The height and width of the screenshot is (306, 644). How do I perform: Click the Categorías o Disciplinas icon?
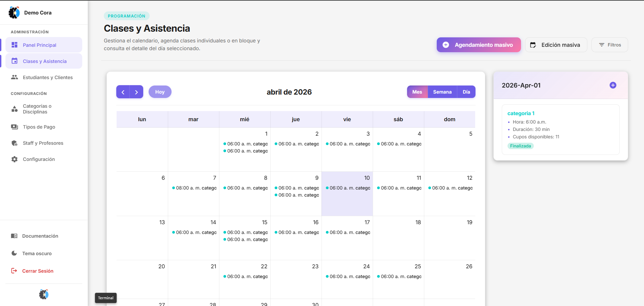coord(14,109)
